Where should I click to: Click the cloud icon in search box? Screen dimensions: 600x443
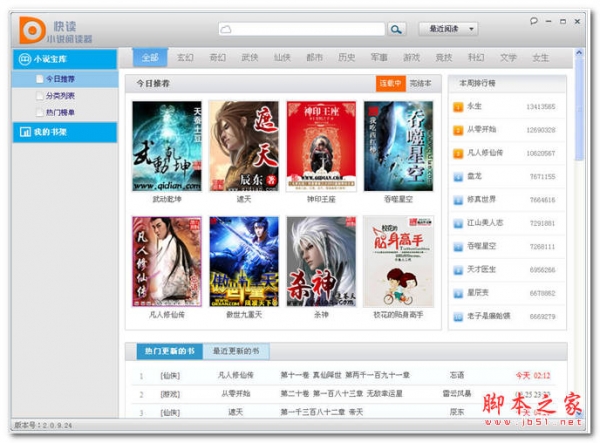[x=226, y=29]
